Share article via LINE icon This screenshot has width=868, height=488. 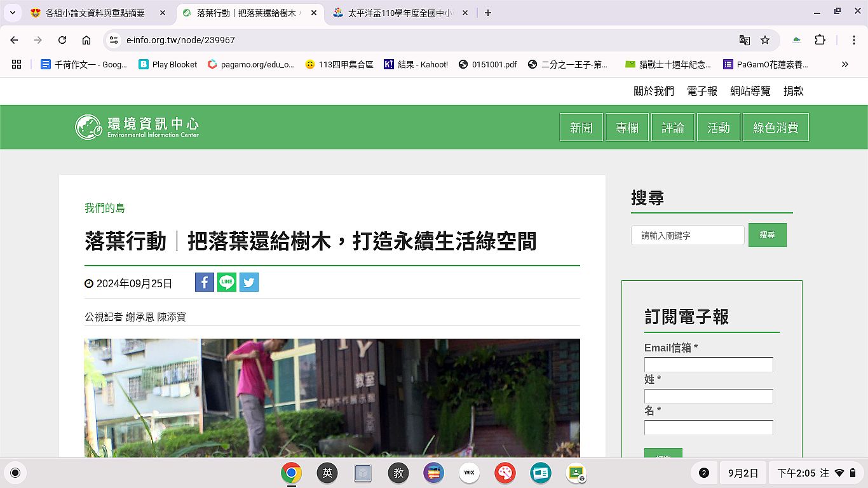pyautogui.click(x=227, y=282)
